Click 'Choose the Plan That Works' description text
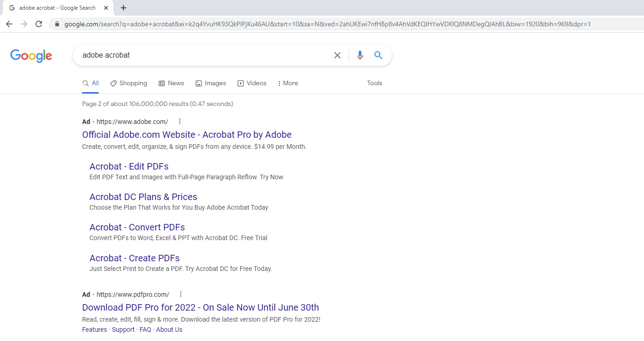Viewport: 644px width, 341px height. (x=179, y=207)
